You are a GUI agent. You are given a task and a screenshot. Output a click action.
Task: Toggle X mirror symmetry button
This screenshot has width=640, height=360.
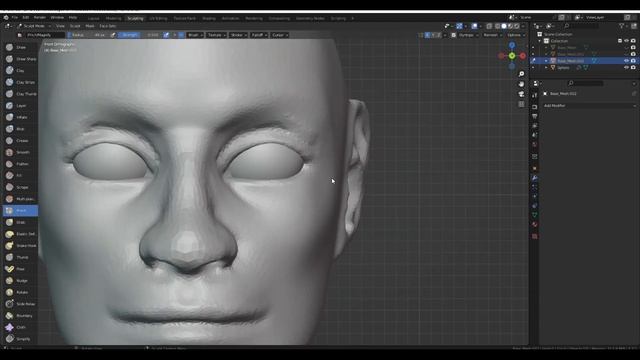click(427, 35)
